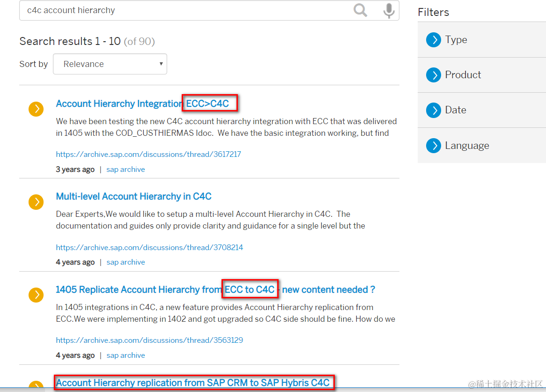546x392 pixels.
Task: Click the magnifier search icon
Action: click(361, 10)
